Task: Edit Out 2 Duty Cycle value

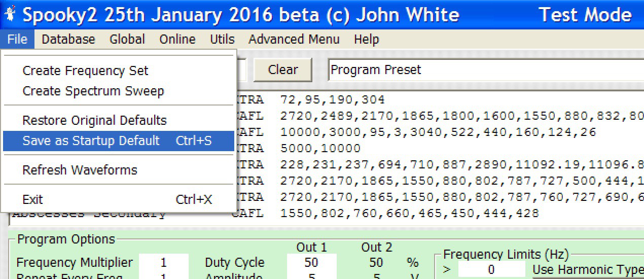Action: point(376,262)
